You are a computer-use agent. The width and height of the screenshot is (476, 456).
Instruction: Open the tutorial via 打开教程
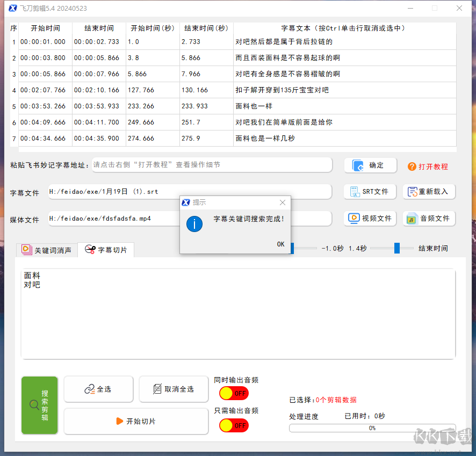point(428,167)
